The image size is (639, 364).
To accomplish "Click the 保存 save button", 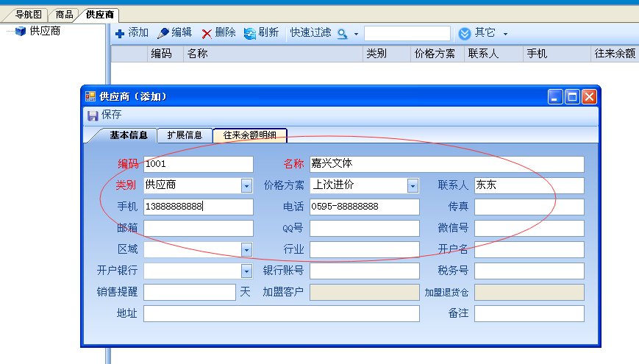I will (104, 115).
